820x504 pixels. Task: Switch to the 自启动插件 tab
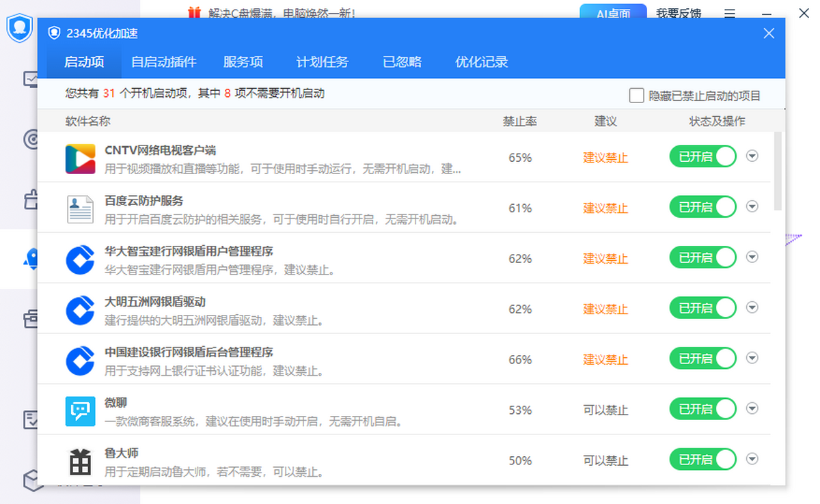point(164,62)
